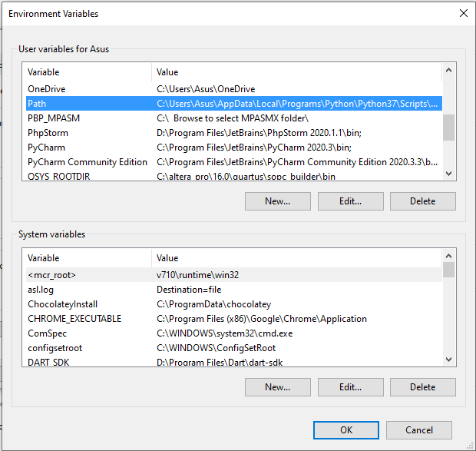Click New button under System variables
Viewport: 476px width, 451px height.
click(277, 387)
